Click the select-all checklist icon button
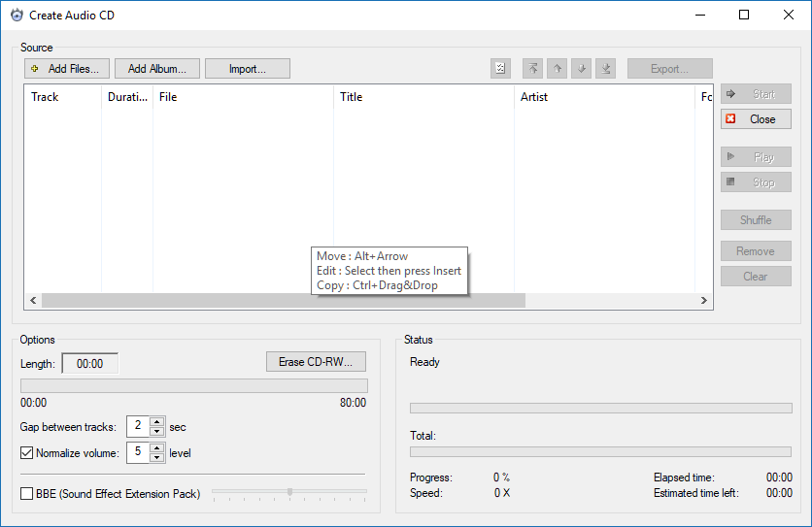This screenshot has height=527, width=812. pyautogui.click(x=500, y=69)
